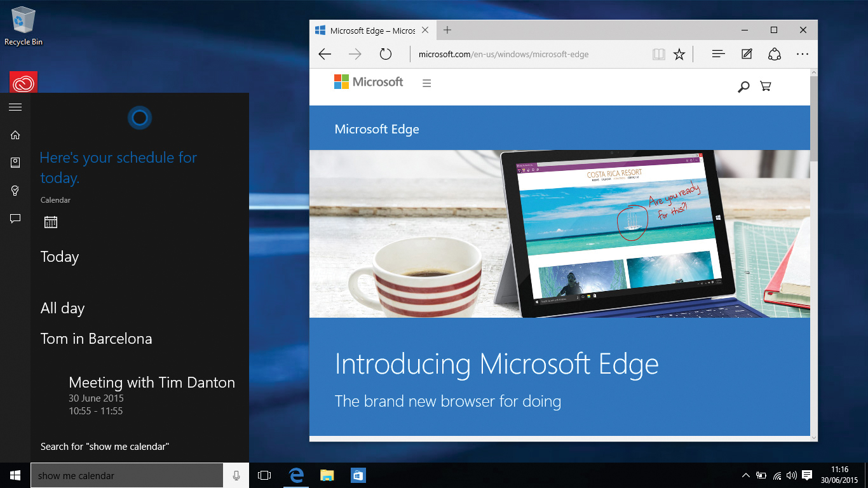The width and height of the screenshot is (868, 488).
Task: Open the Microsoft site hamburger navigation
Action: pyautogui.click(x=426, y=83)
